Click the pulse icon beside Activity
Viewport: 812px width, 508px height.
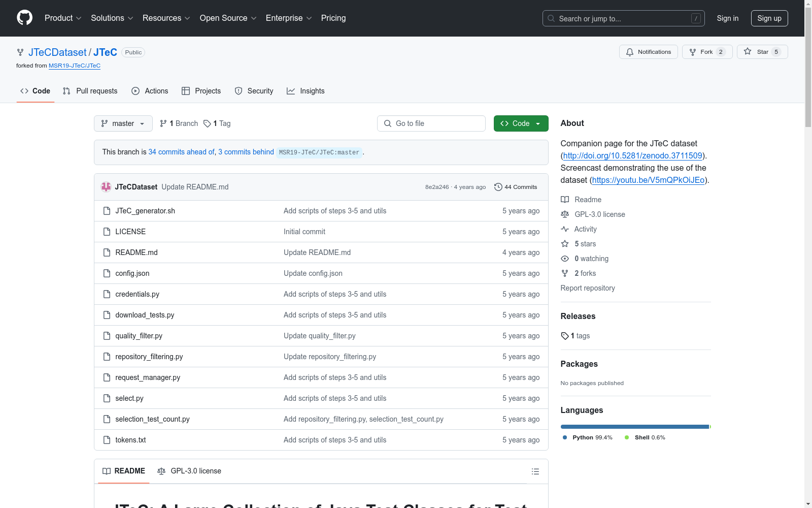(x=565, y=229)
